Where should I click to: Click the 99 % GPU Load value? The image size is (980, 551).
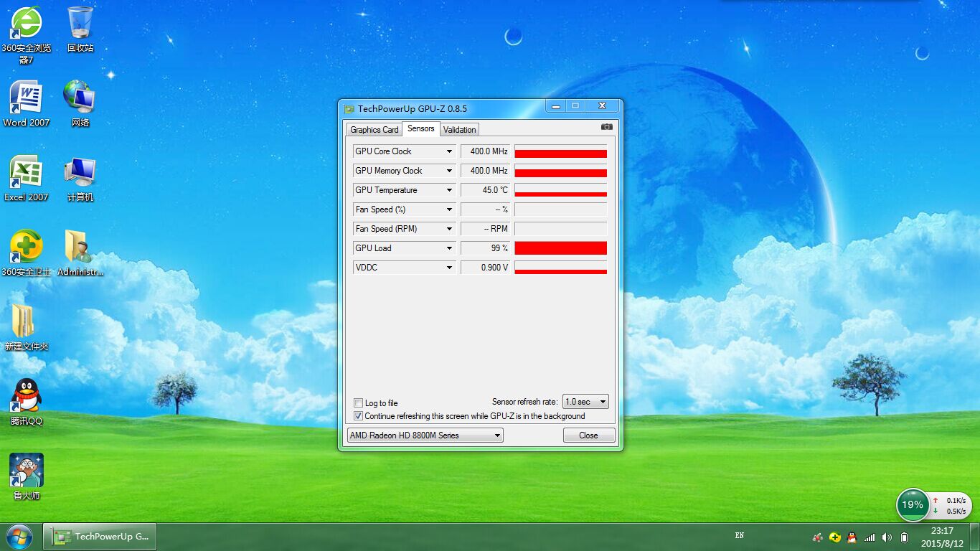(485, 248)
